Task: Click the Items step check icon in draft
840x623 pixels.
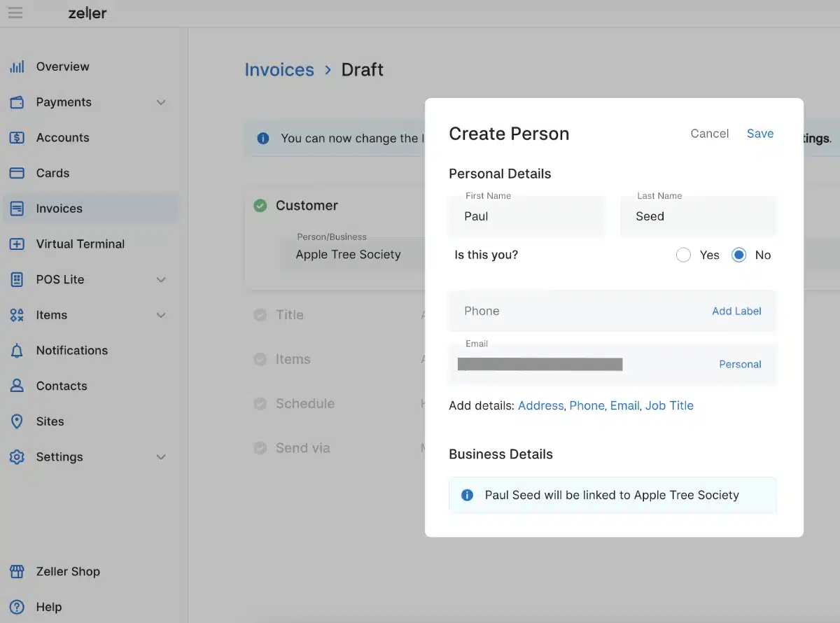Action: [260, 360]
